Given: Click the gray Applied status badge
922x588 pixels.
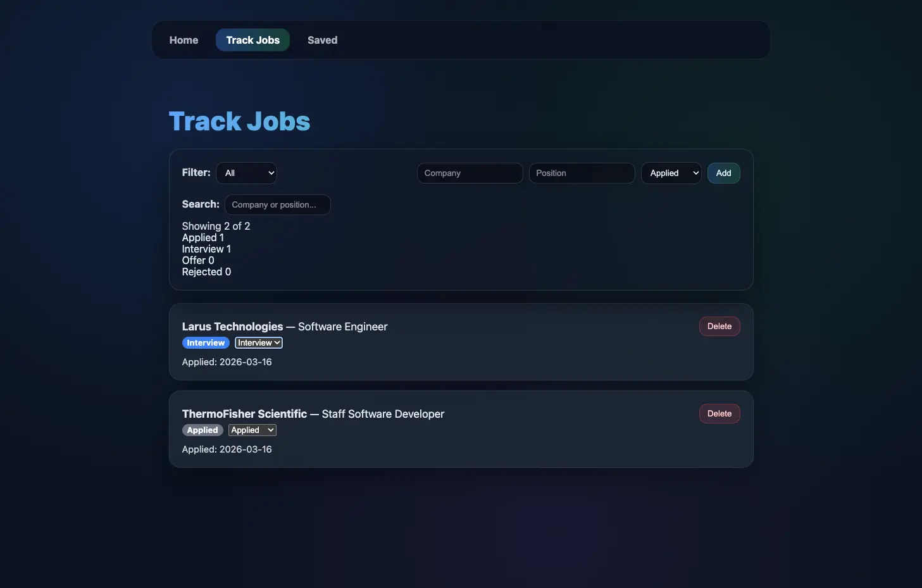Looking at the screenshot, I should 202,430.
